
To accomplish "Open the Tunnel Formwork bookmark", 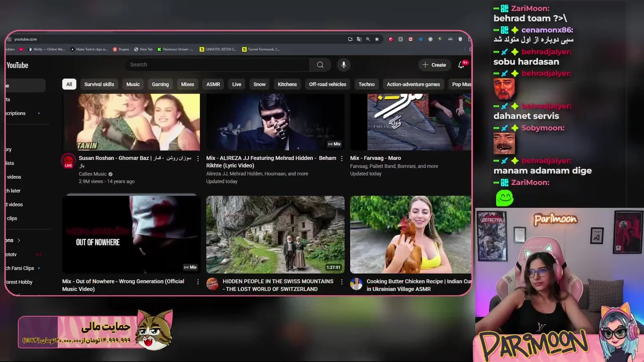I will tap(261, 49).
